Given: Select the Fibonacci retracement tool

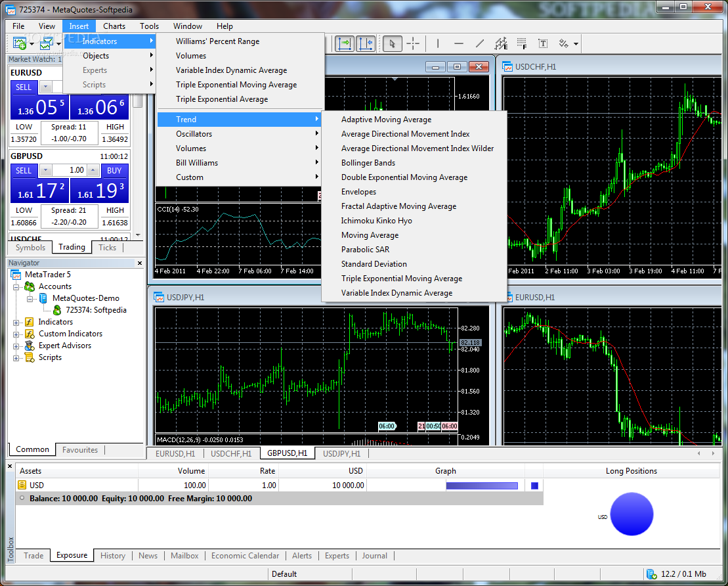Looking at the screenshot, I should pyautogui.click(x=522, y=43).
